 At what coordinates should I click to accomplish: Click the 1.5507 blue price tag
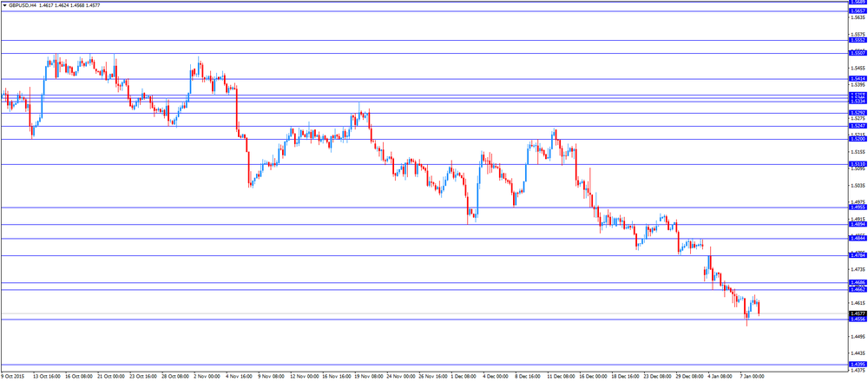[x=858, y=53]
